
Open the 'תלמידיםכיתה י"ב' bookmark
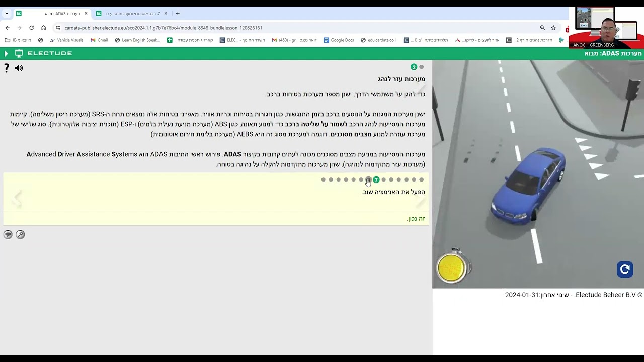click(426, 40)
